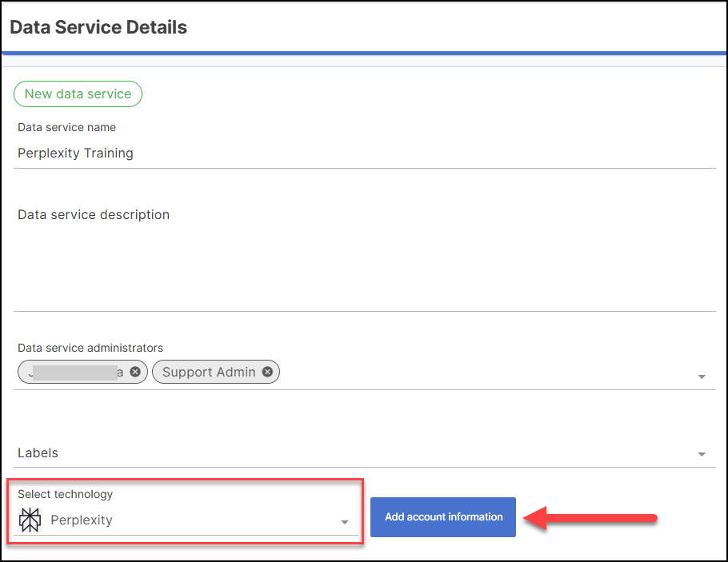Select the redacted administrator name chip
Viewport: 728px width, 562px height.
(x=76, y=372)
